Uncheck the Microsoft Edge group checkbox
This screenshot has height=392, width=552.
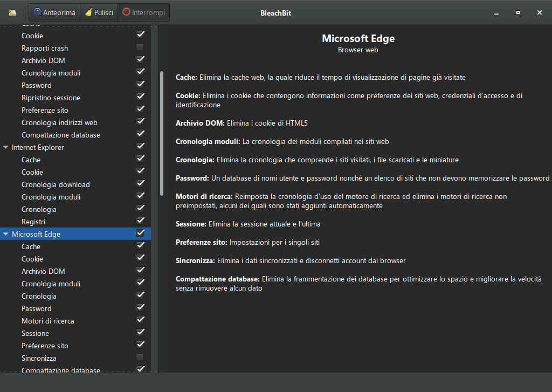140,233
